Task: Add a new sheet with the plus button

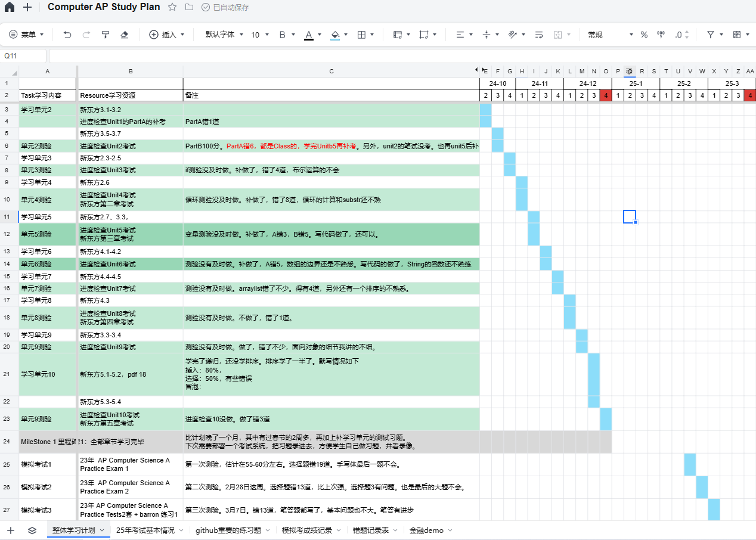Action: [10, 530]
